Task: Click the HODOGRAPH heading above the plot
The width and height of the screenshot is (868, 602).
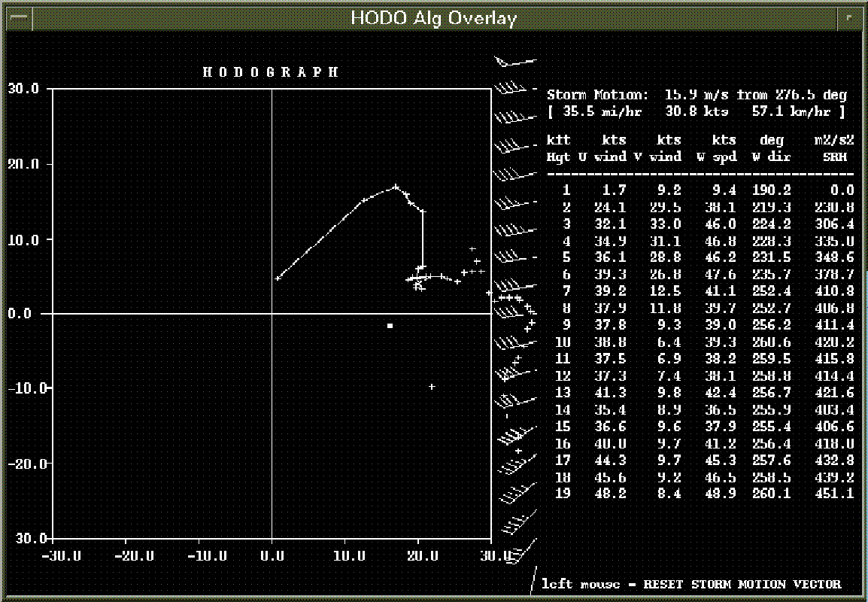Action: click(x=271, y=72)
